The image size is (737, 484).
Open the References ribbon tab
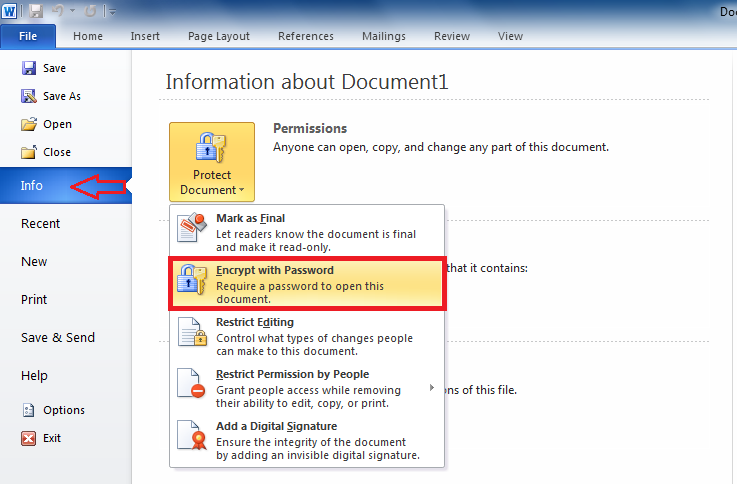305,36
